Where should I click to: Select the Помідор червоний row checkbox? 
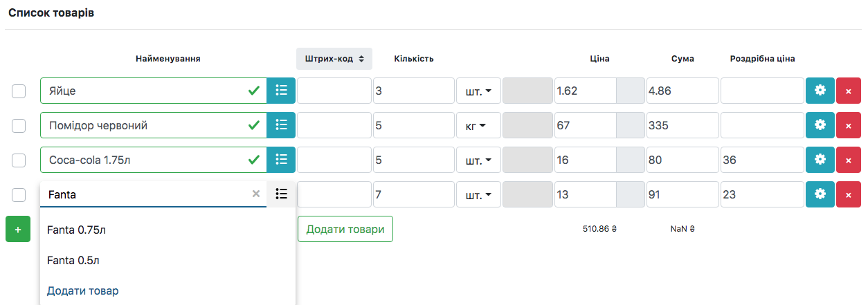(19, 125)
